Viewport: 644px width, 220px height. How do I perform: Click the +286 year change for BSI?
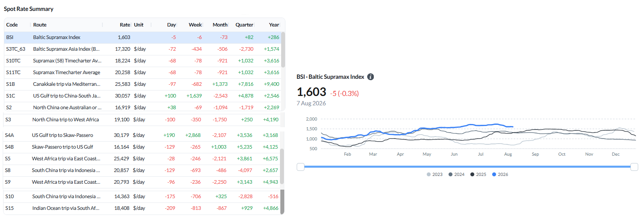coord(273,37)
